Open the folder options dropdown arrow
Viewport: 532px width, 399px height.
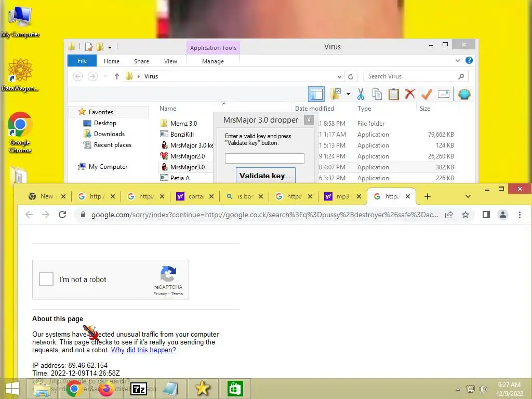click(x=348, y=94)
